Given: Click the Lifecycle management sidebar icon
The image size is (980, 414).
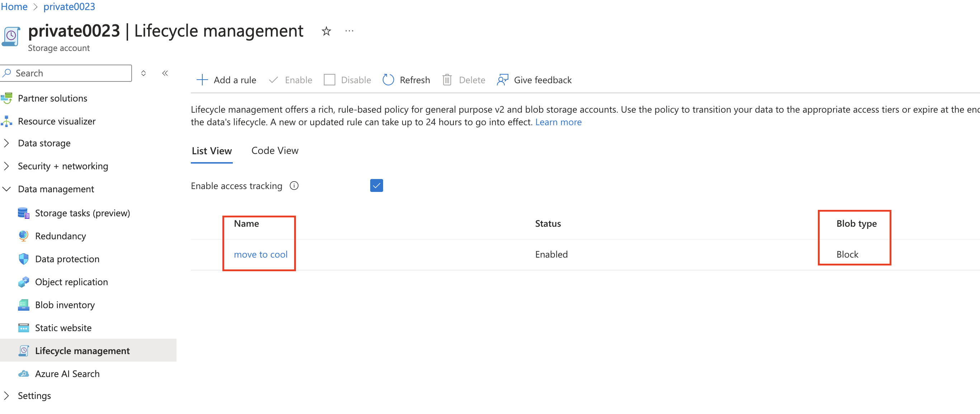Looking at the screenshot, I should [x=24, y=351].
